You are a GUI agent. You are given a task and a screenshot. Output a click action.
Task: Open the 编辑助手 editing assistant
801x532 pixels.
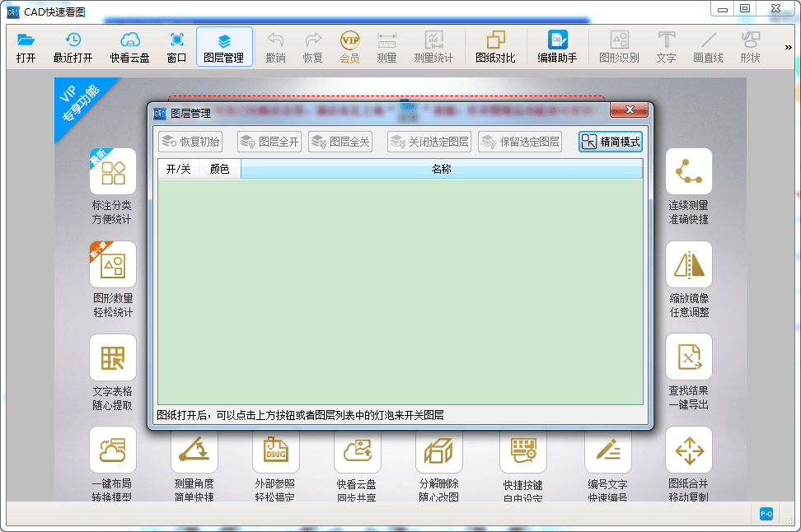[556, 46]
